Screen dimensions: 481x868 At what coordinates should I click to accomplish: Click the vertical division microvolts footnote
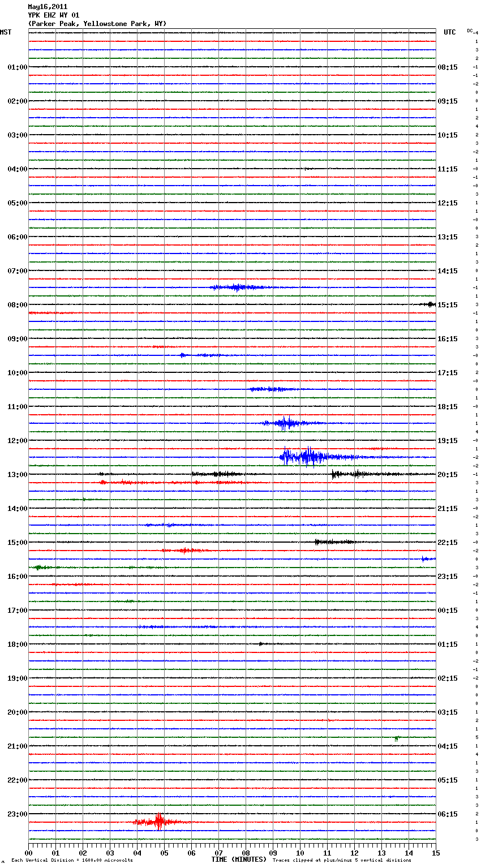point(72,861)
